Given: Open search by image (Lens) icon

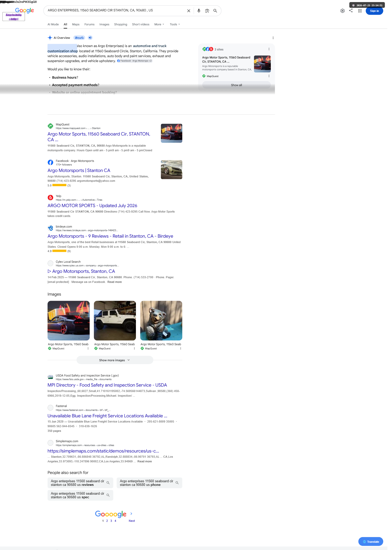Looking at the screenshot, I should [x=207, y=11].
